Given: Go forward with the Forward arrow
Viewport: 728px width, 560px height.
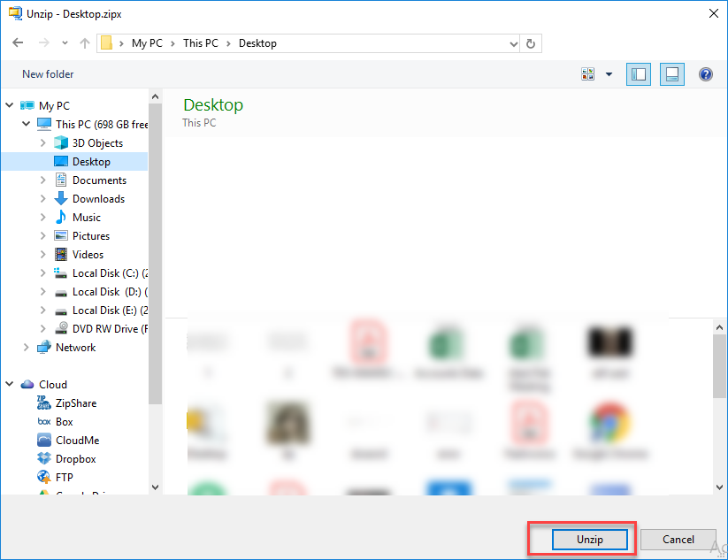Looking at the screenshot, I should coord(43,42).
